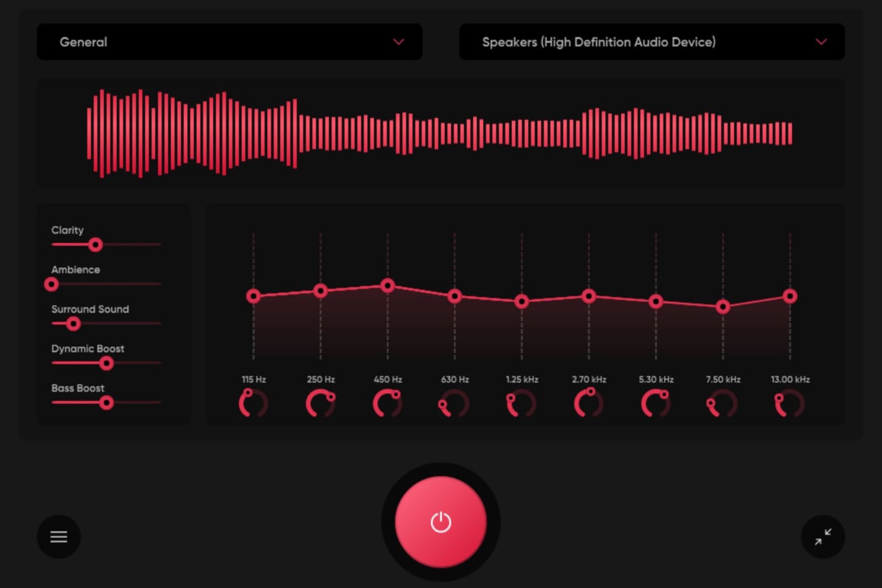The image size is (882, 588).
Task: Click the 1.25 kHz rotary knob
Action: pos(521,404)
